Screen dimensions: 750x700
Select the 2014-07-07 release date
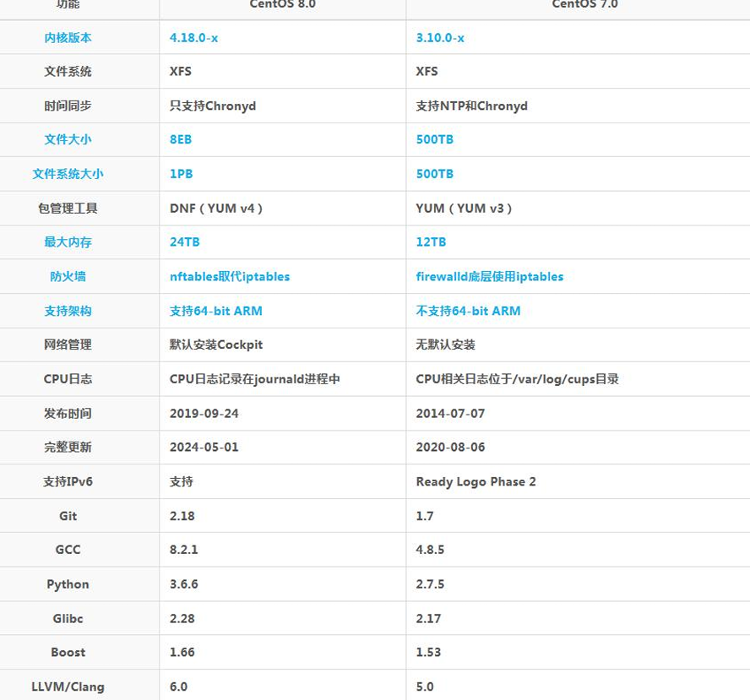click(450, 413)
